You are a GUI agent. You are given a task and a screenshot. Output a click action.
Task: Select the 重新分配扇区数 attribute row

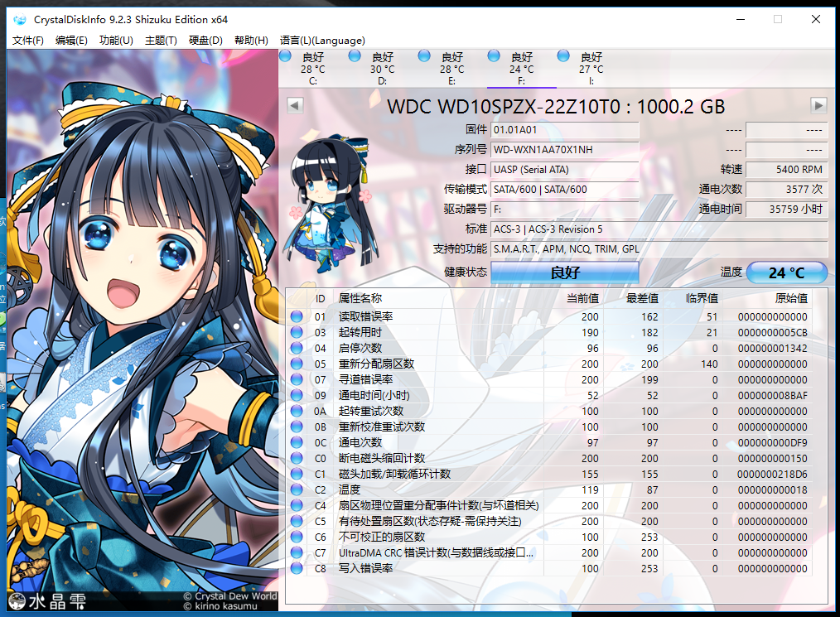[x=377, y=364]
